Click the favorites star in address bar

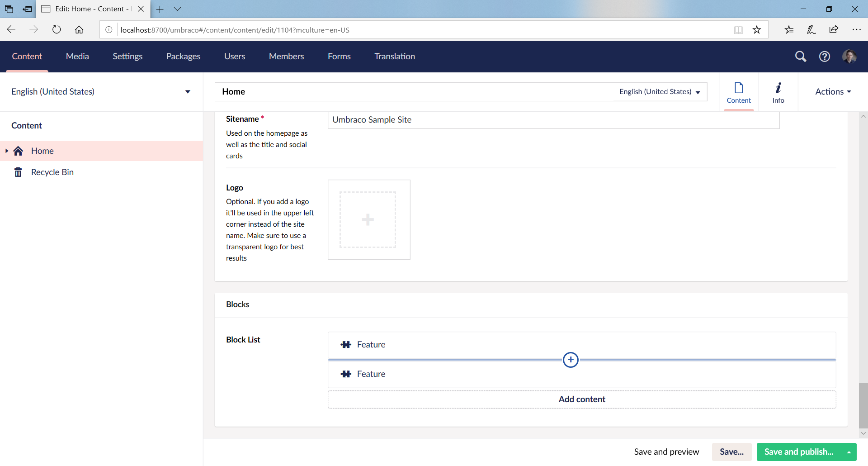tap(757, 29)
